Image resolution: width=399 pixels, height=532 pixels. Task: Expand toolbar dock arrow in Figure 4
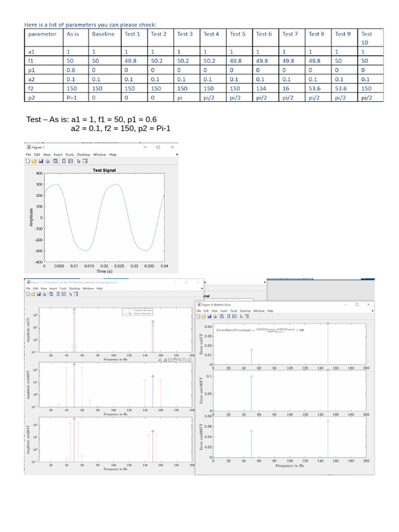click(373, 311)
